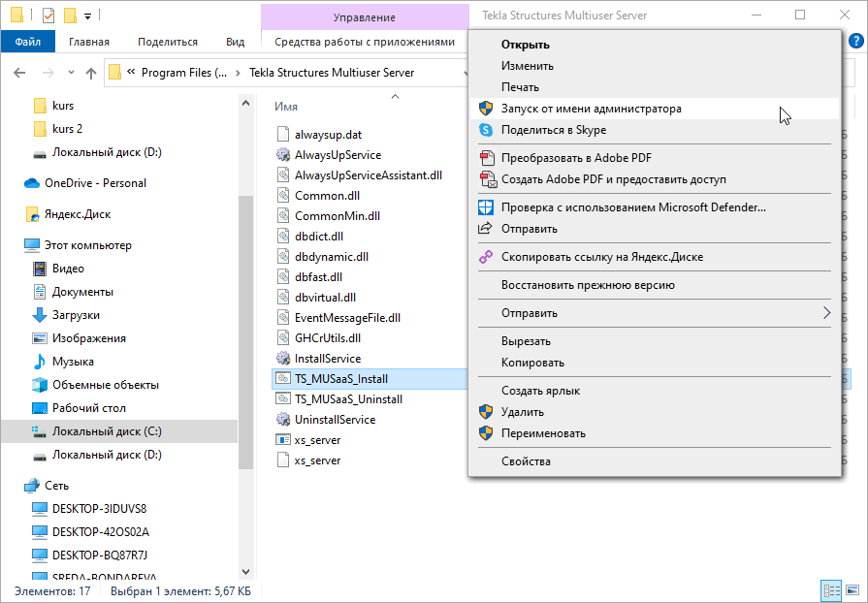
Task: Click the xs_server application icon
Action: (283, 440)
